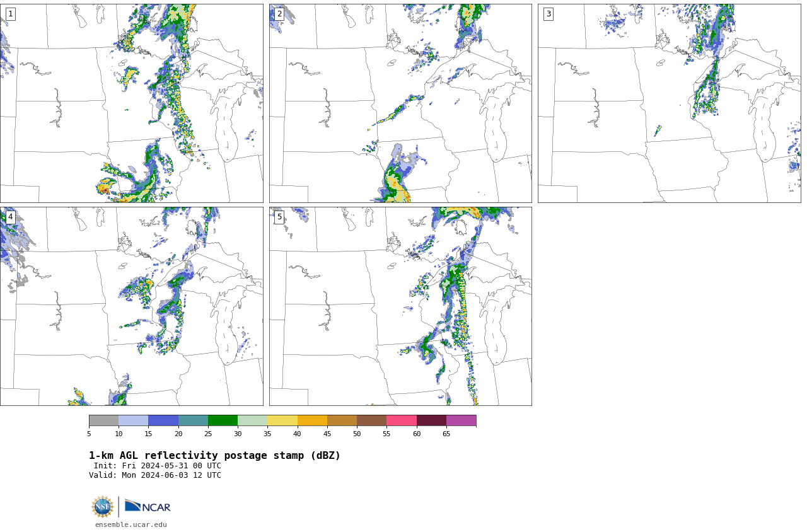Viewport: 807px width, 532px height.
Task: Click the colorbar tick label 65
Action: tap(446, 434)
